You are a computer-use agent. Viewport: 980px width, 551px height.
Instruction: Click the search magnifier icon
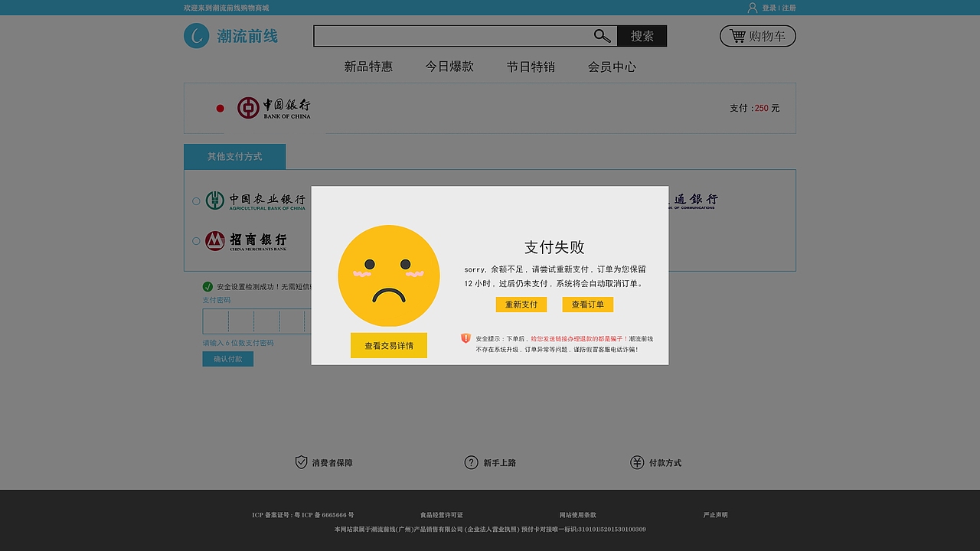pos(602,35)
